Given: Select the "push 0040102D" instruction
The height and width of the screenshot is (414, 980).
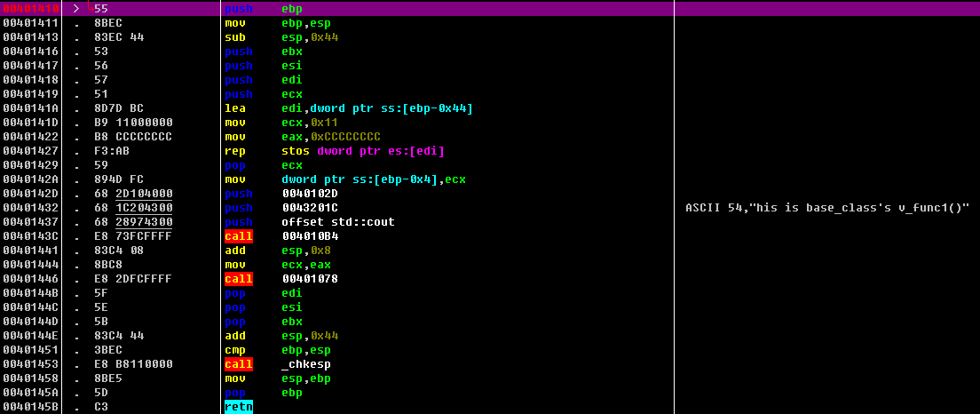Looking at the screenshot, I should (x=281, y=194).
